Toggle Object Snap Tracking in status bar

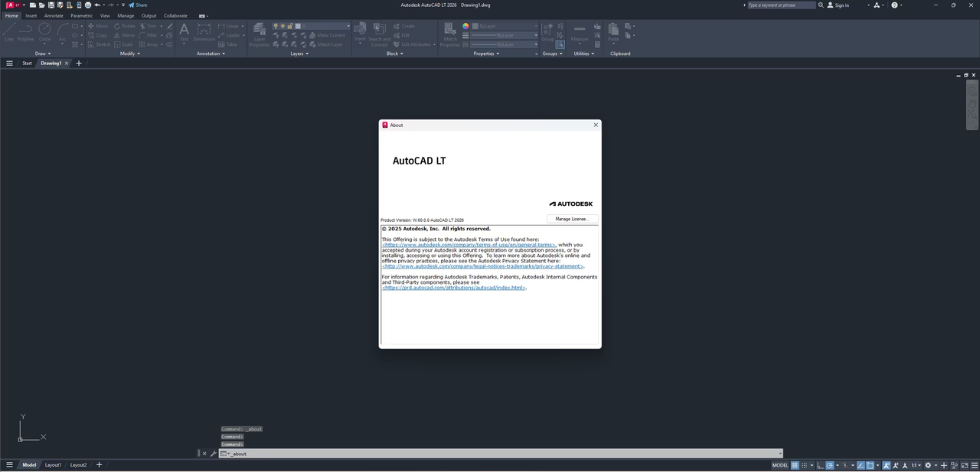coord(861,465)
